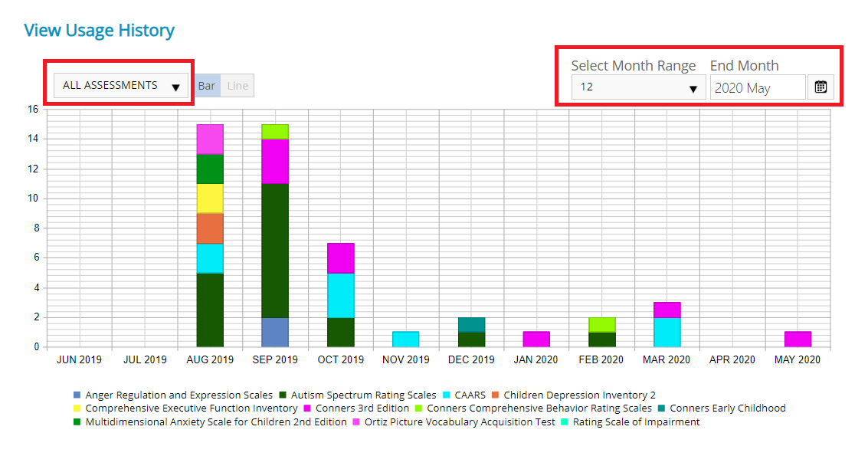Select the cyan segment of OCT 2019 bar
Screen dimensions: 868x456
pos(340,295)
